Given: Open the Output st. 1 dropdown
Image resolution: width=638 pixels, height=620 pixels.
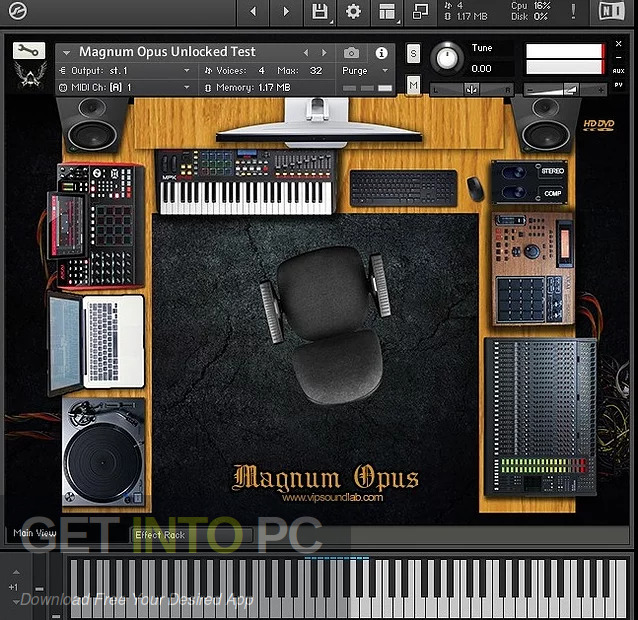Looking at the screenshot, I should tap(124, 71).
